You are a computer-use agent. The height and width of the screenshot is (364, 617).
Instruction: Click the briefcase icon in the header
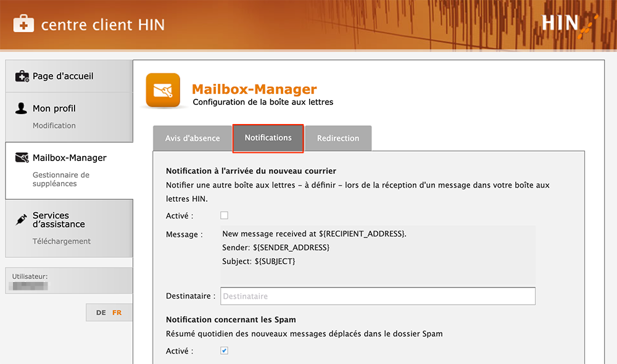pos(23,23)
